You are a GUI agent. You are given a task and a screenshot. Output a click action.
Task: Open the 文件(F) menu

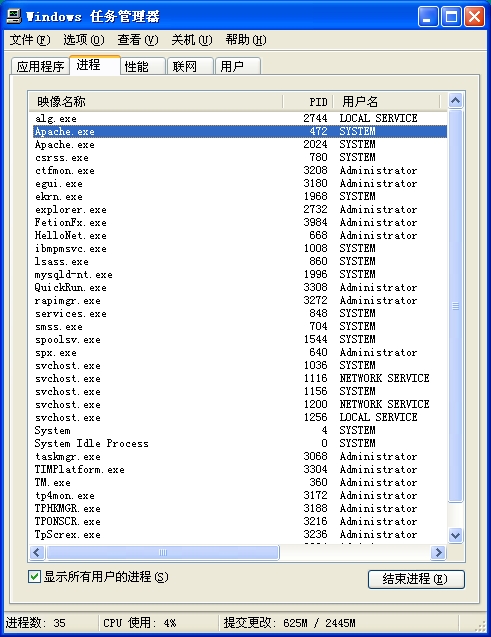click(30, 40)
